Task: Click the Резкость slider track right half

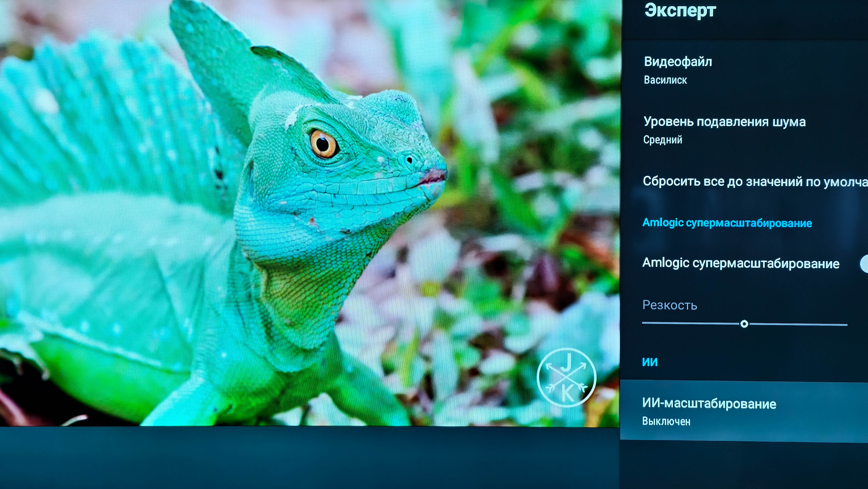Action: (799, 324)
